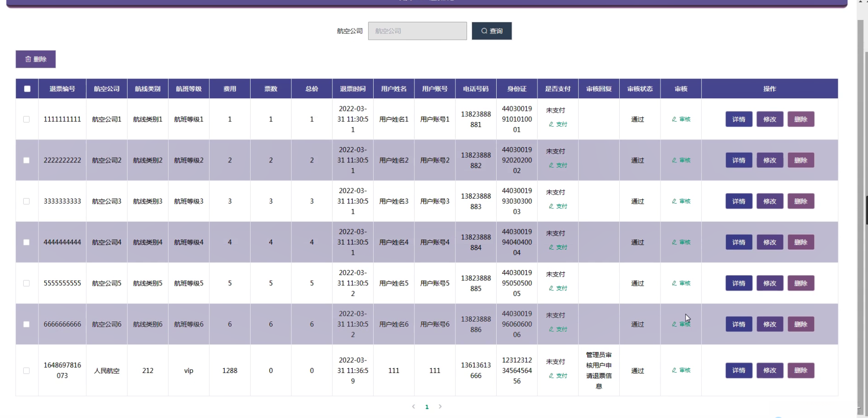Click 修改 edit button for the 5555555555 row
The width and height of the screenshot is (868, 418).
point(770,283)
